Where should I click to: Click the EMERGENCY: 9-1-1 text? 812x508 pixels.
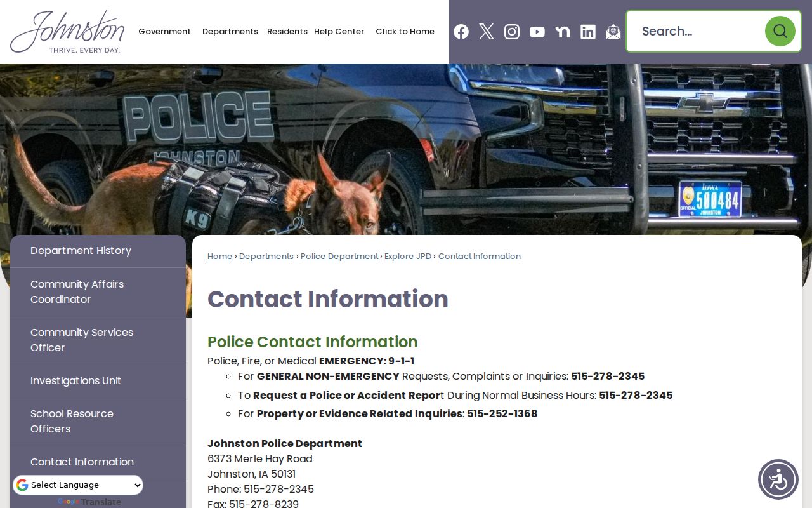[367, 361]
